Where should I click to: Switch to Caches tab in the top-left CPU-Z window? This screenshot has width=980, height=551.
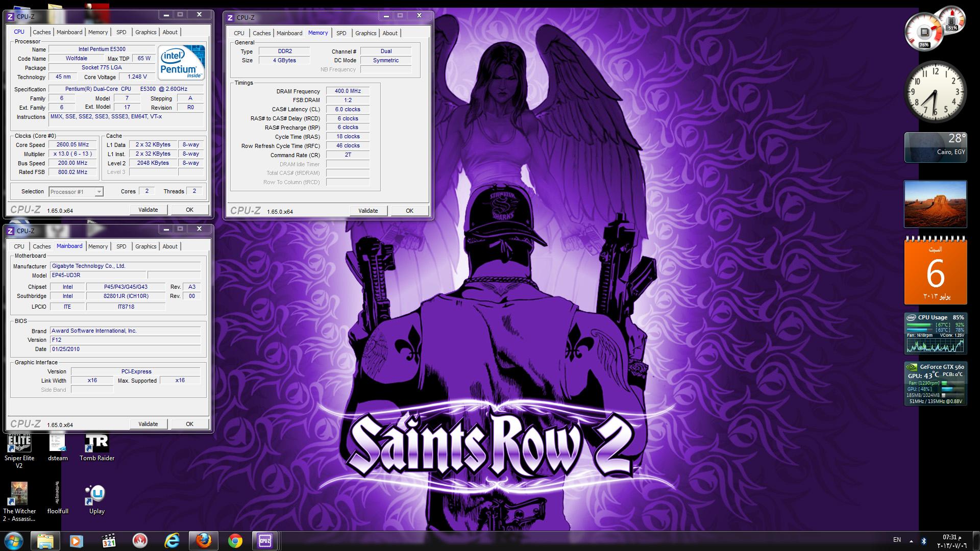point(42,32)
